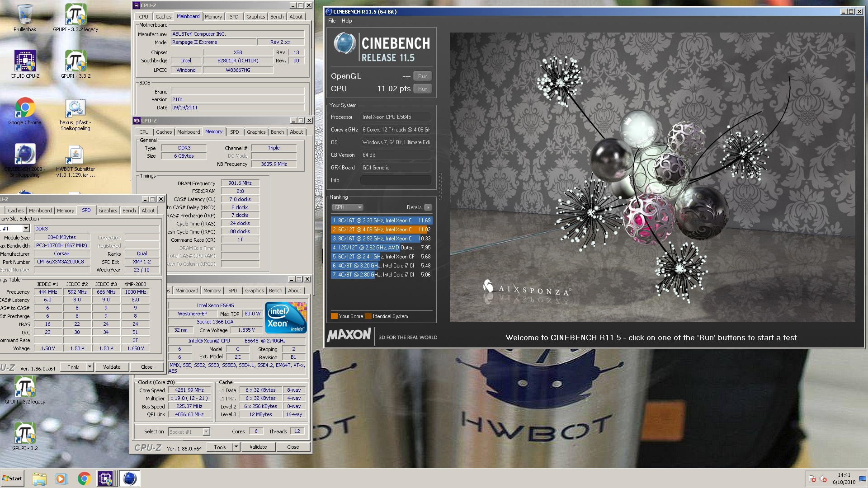Expand the memory slot selection dropdown

26,229
